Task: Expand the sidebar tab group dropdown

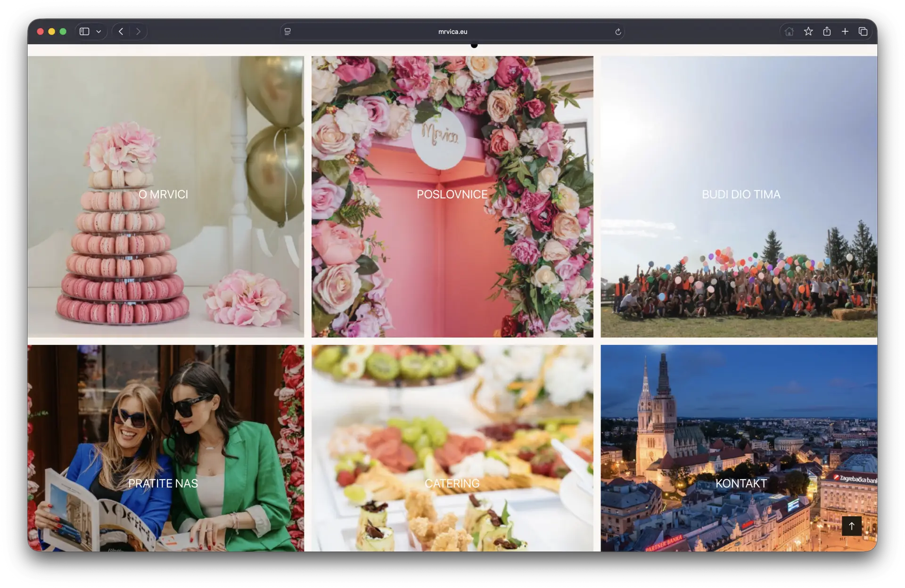Action: (99, 32)
